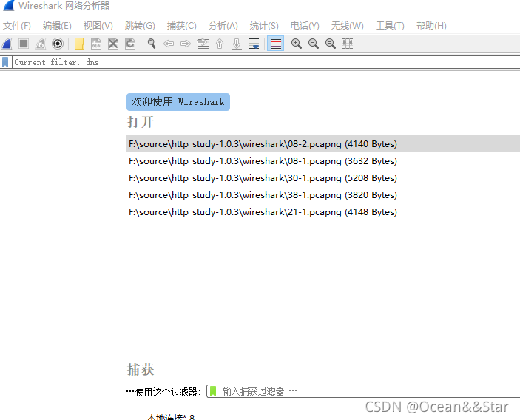The height and width of the screenshot is (420, 520).
Task: Open the 视图(V) menu
Action: (98, 26)
